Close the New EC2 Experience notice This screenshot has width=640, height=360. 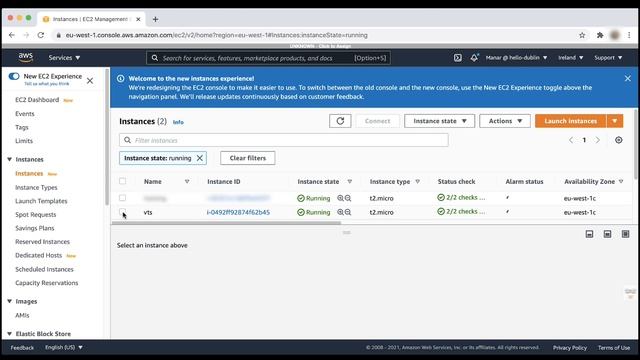90,81
